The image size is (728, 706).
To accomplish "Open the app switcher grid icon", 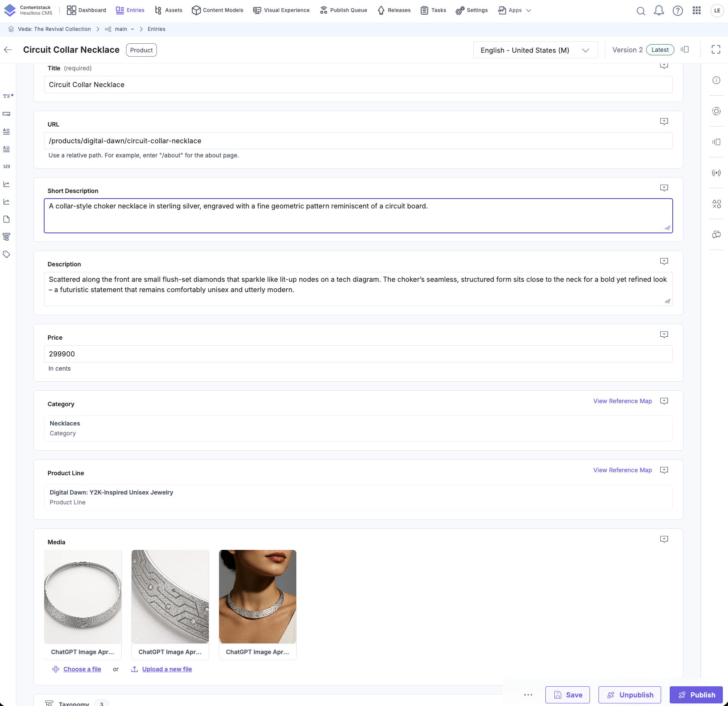I will pyautogui.click(x=697, y=11).
